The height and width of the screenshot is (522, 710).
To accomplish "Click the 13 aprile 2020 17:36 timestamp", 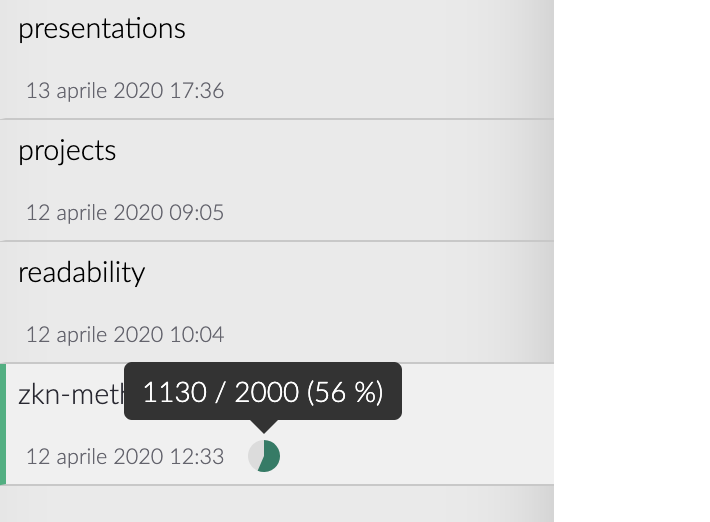I will pos(125,91).
